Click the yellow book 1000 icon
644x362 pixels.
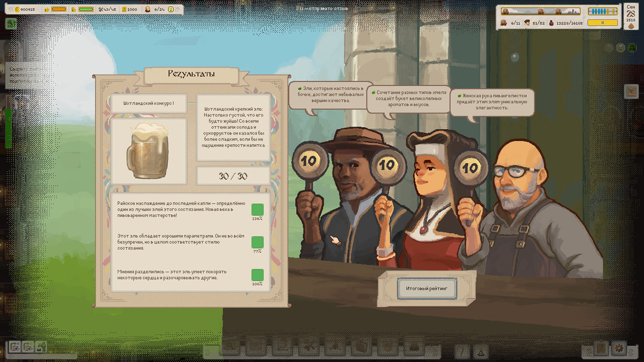124,9
